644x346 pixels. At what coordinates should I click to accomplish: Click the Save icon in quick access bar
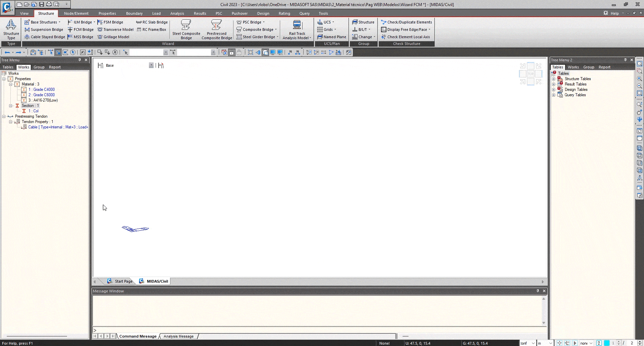pyautogui.click(x=42, y=4)
